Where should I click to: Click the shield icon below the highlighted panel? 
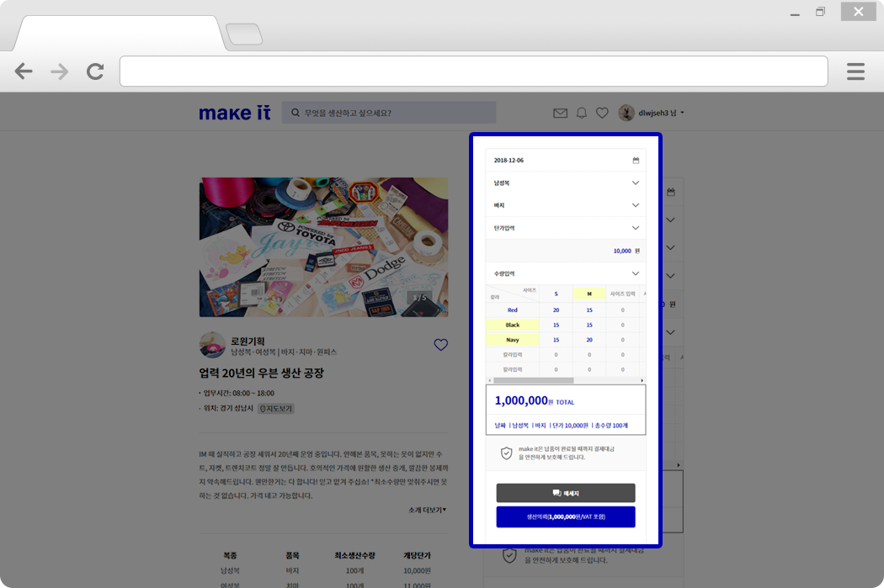(509, 556)
